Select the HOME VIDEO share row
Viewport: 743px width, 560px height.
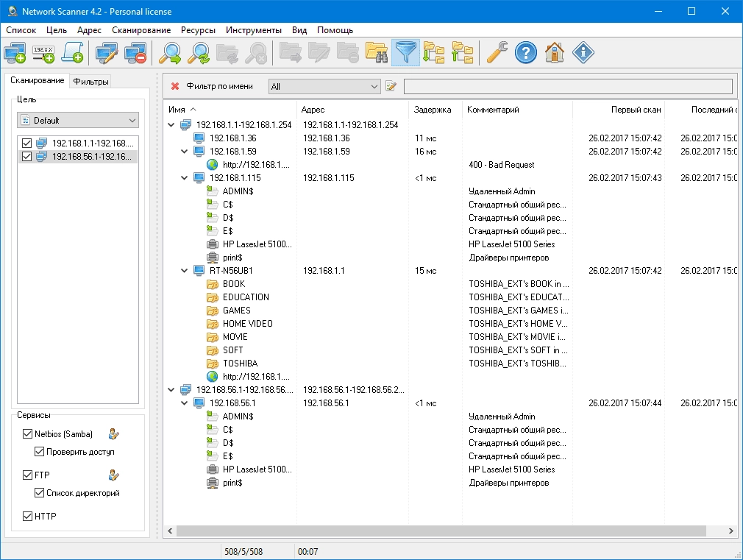coord(450,324)
